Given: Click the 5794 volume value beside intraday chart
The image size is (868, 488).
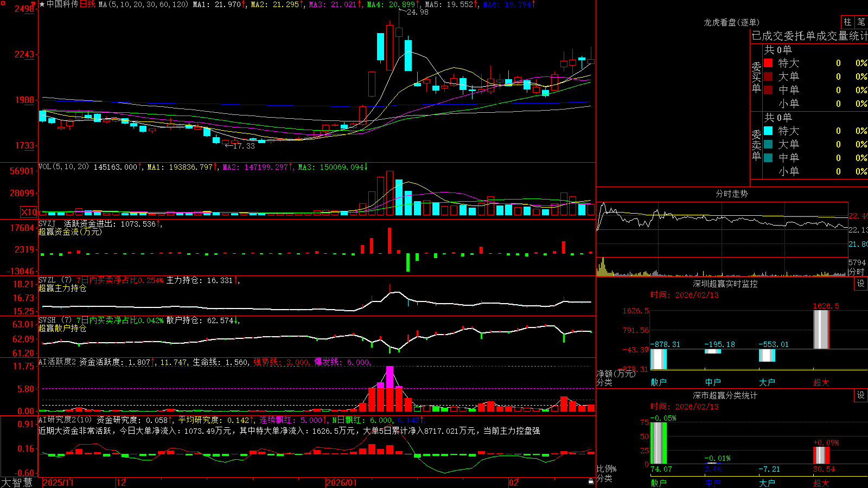Looking at the screenshot, I should tap(857, 262).
